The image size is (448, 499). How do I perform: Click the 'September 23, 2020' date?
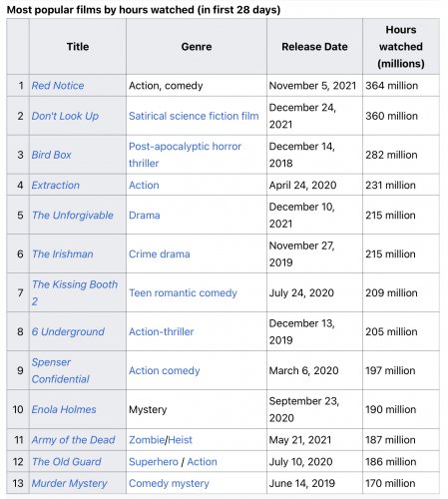[x=304, y=409]
